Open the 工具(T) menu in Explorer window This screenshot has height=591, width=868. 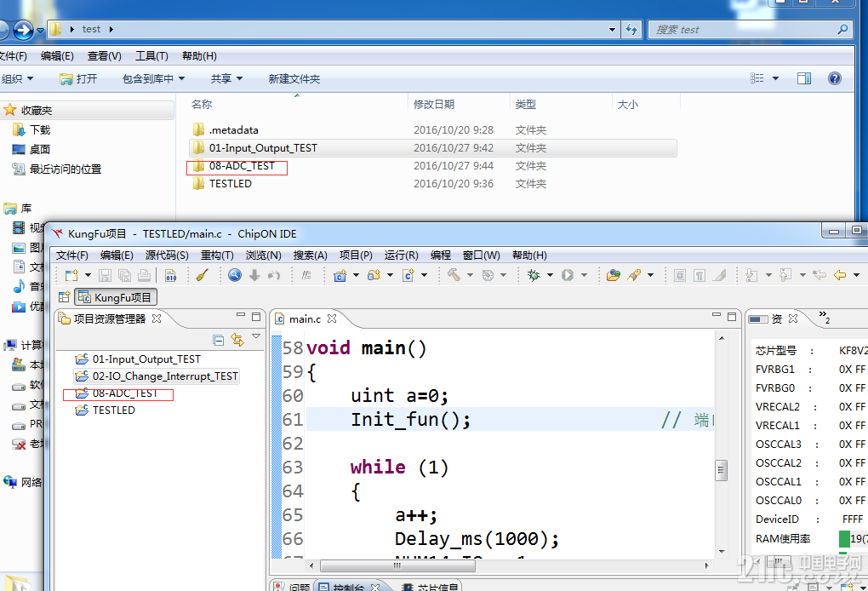coord(151,56)
